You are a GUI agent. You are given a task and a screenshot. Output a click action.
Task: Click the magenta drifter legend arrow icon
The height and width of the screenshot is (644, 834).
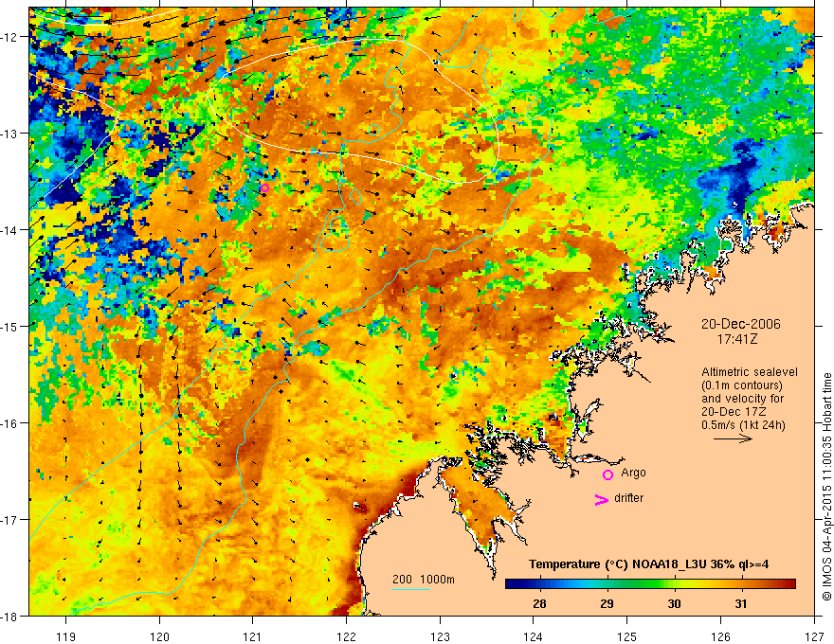click(x=602, y=499)
